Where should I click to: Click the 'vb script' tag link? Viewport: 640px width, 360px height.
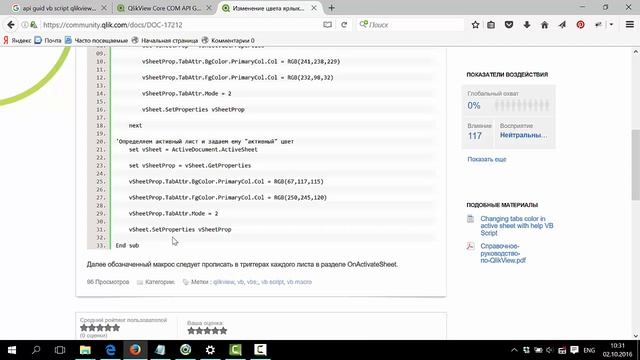coord(272,282)
